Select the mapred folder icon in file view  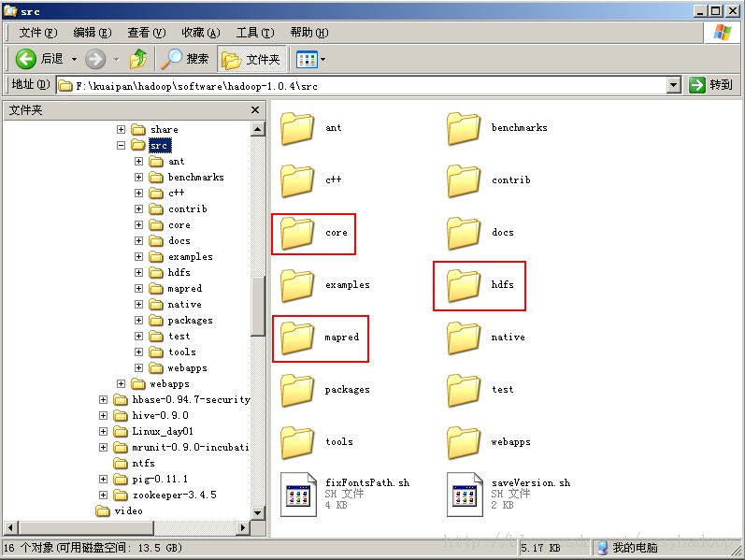point(297,337)
